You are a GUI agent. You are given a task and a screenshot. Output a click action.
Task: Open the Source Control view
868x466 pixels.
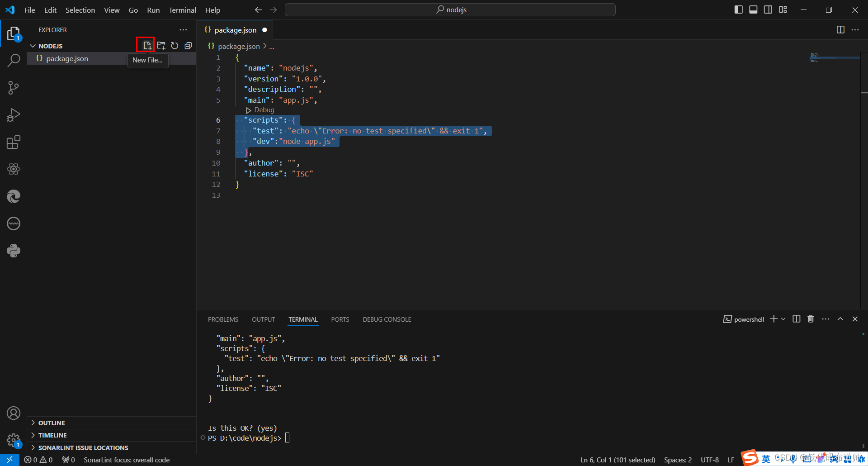(x=14, y=88)
